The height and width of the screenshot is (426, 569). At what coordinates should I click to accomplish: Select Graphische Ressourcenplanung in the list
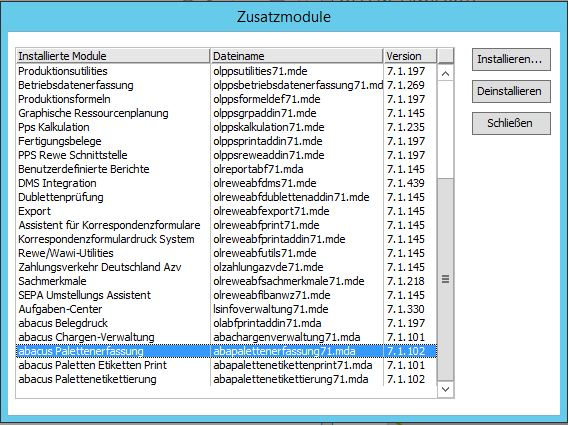226,113
